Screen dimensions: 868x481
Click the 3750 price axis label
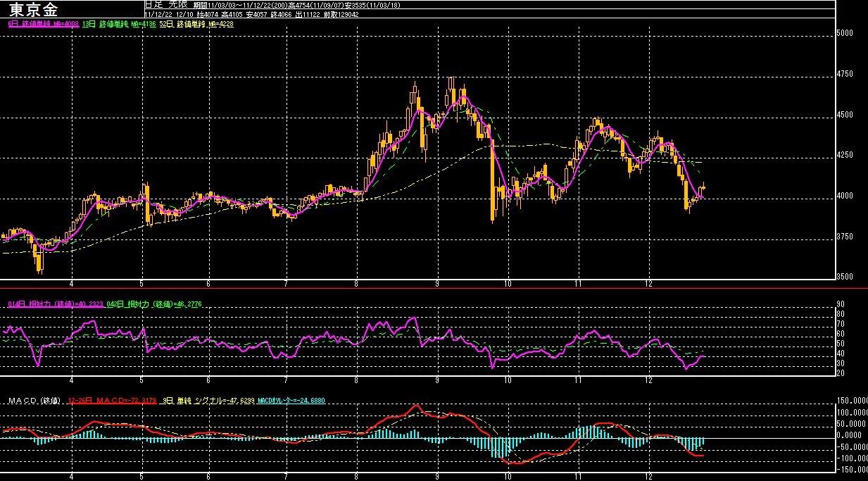click(x=845, y=237)
